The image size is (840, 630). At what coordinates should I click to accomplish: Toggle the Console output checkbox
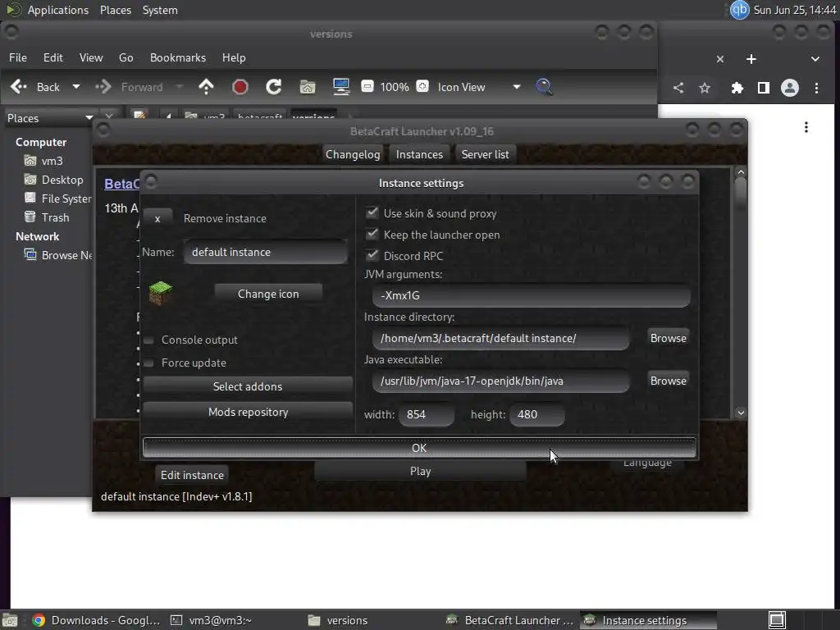(x=149, y=340)
